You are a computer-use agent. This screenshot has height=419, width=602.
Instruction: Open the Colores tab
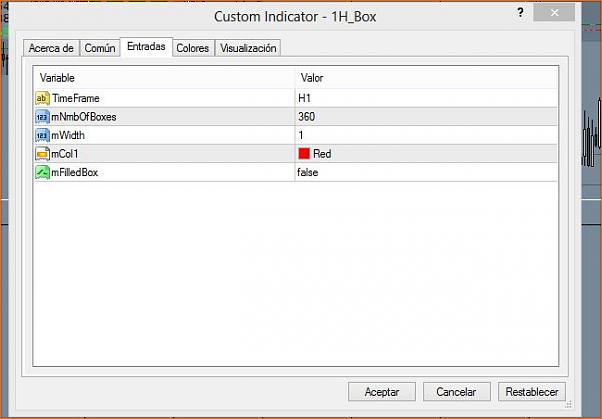[x=193, y=48]
